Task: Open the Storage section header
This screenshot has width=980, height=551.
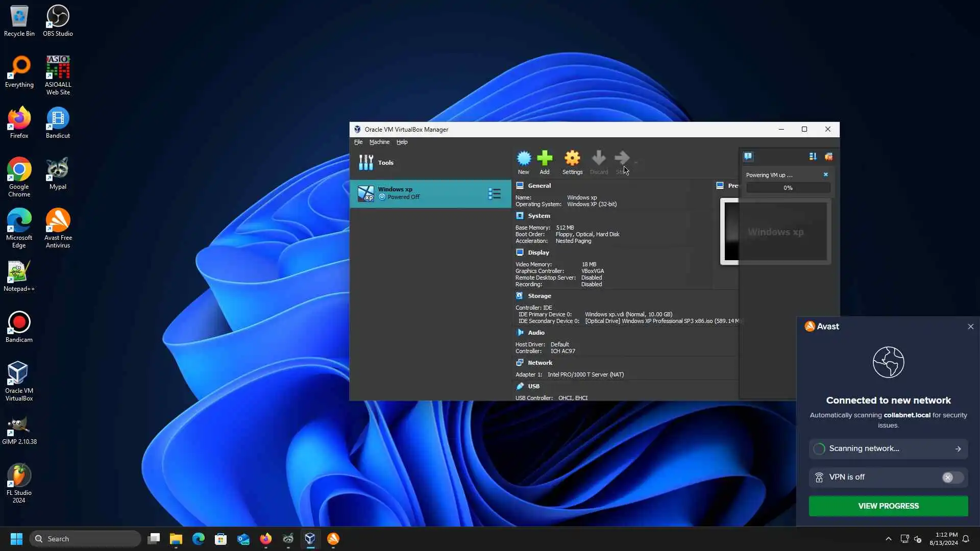Action: click(x=539, y=296)
